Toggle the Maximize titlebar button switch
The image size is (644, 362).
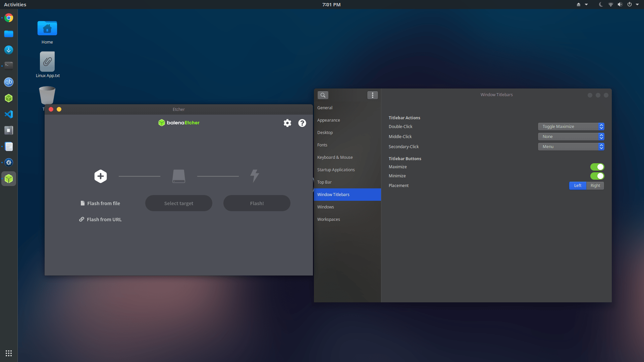click(x=597, y=167)
